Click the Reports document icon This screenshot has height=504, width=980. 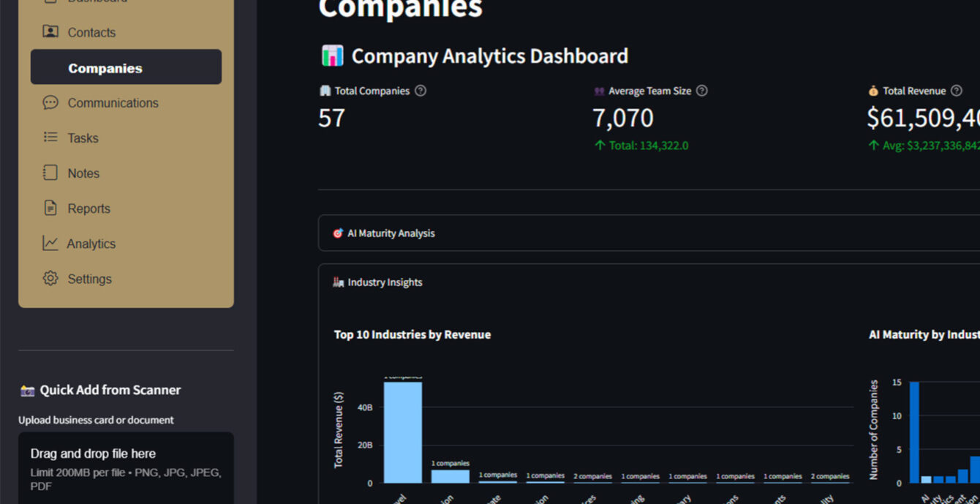tap(50, 208)
